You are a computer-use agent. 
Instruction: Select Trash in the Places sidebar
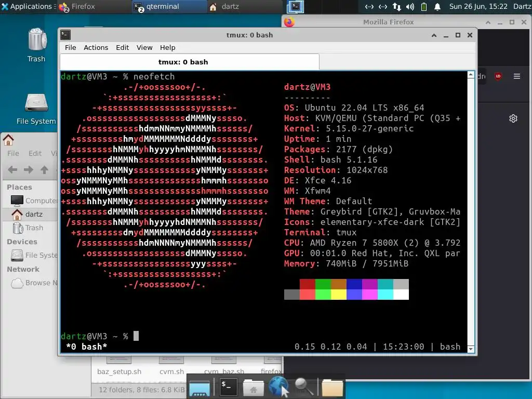[x=31, y=228]
